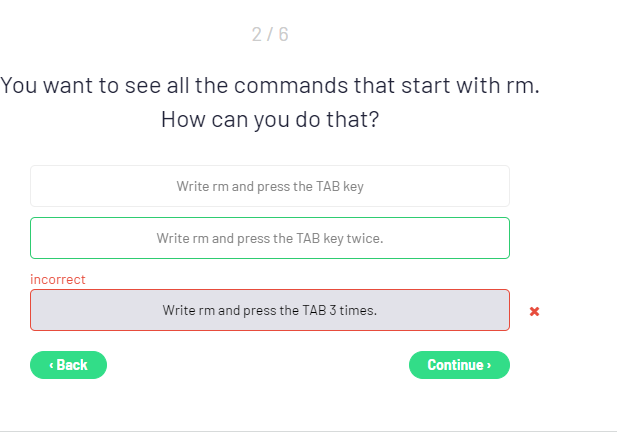Pick the green-outlined answer option
The image size is (617, 436).
[270, 238]
